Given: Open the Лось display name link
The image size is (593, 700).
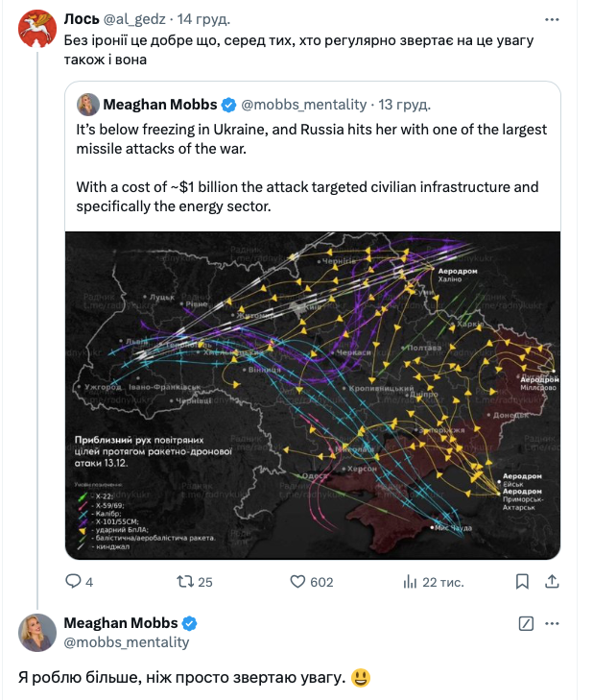Looking at the screenshot, I should pyautogui.click(x=81, y=18).
